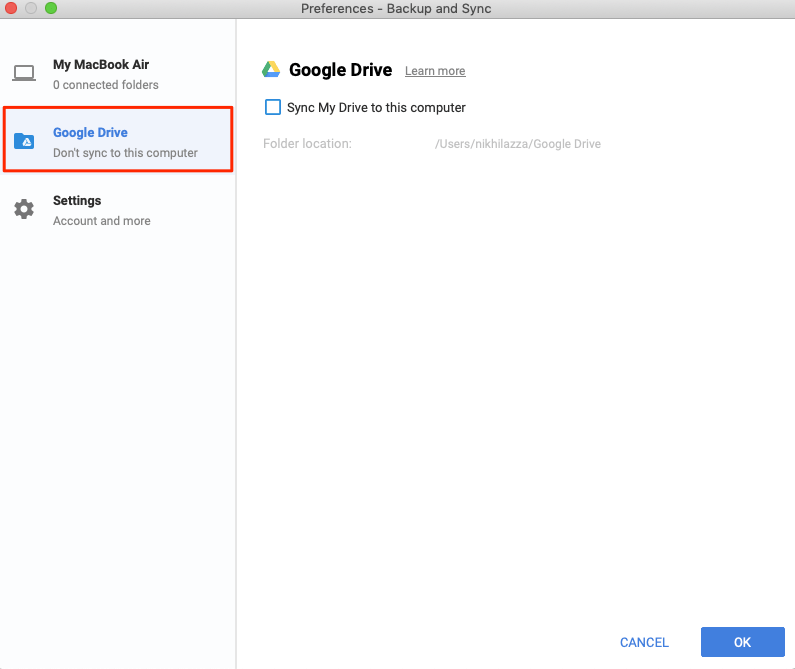Close the Preferences window with red button
The height and width of the screenshot is (669, 795).
tap(11, 8)
